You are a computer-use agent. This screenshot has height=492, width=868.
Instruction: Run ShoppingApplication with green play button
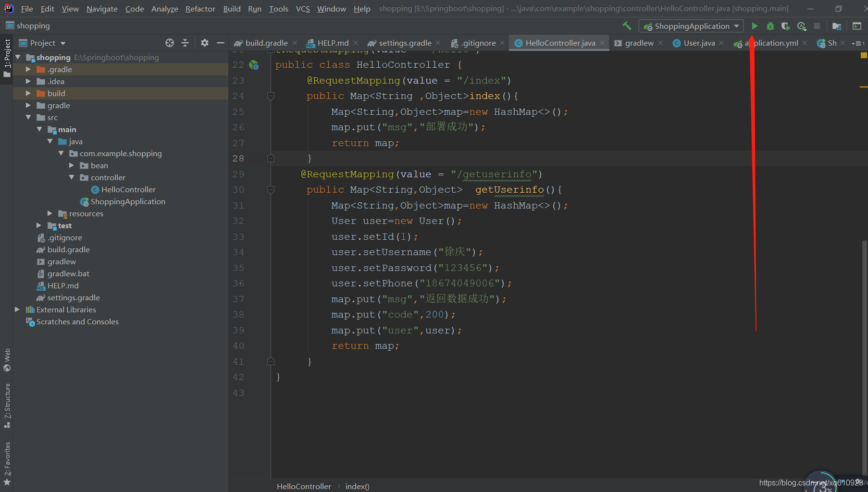click(755, 26)
